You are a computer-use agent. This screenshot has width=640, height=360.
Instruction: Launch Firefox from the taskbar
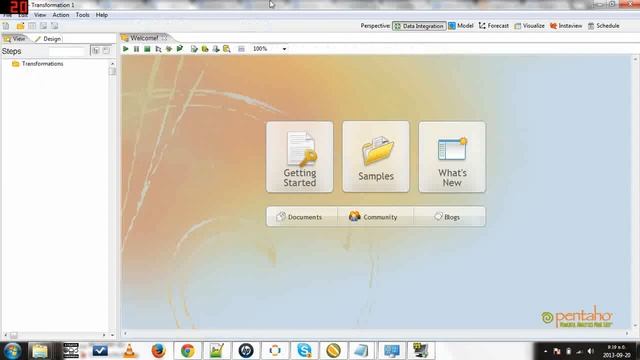[x=158, y=351]
